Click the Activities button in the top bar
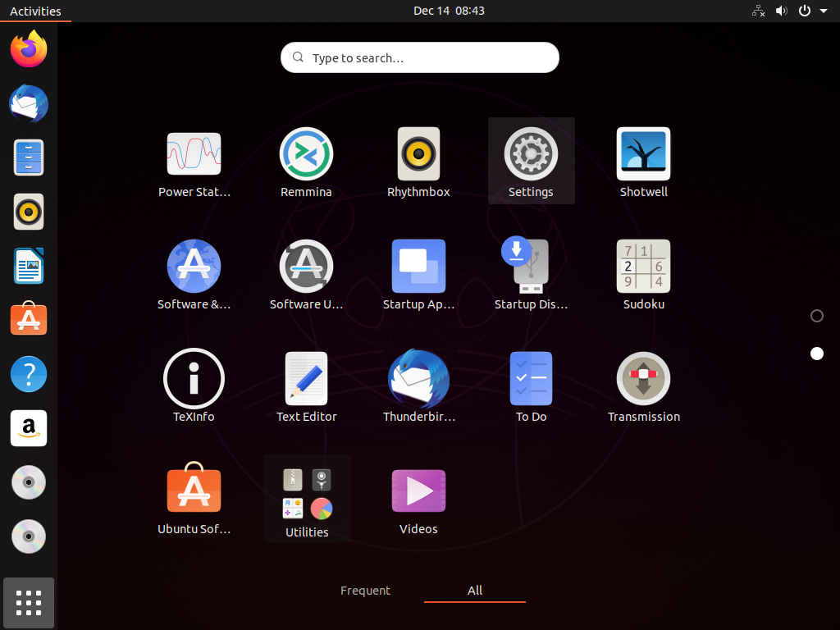The height and width of the screenshot is (630, 840). (x=35, y=11)
